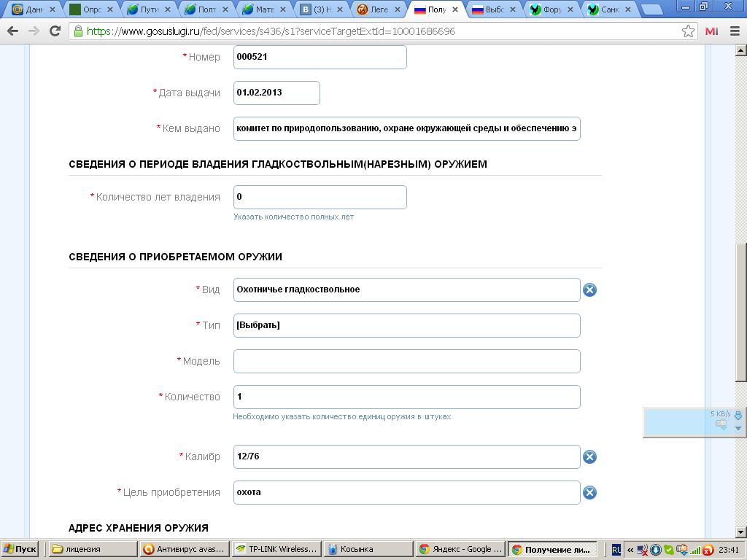The width and height of the screenshot is (747, 560).
Task: Bookmark this page with the star icon
Action: coord(688,31)
